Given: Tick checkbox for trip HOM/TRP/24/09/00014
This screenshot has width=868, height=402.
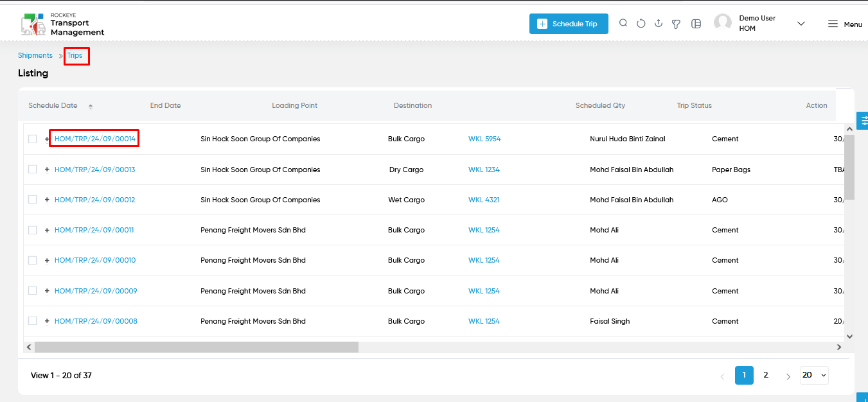Looking at the screenshot, I should 33,139.
